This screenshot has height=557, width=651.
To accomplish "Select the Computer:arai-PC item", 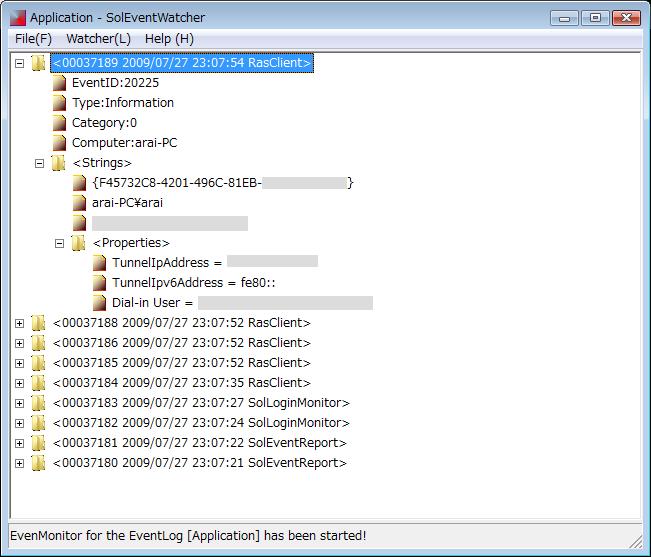I will pyautogui.click(x=125, y=143).
